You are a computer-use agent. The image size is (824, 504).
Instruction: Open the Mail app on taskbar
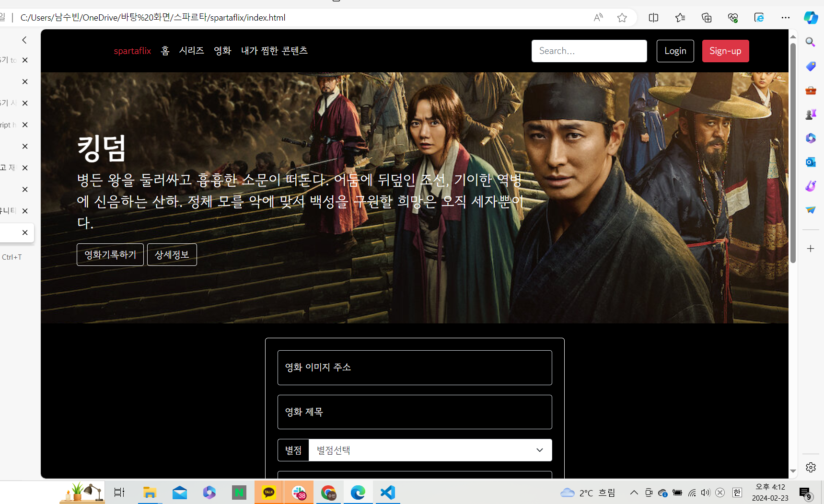pyautogui.click(x=180, y=492)
